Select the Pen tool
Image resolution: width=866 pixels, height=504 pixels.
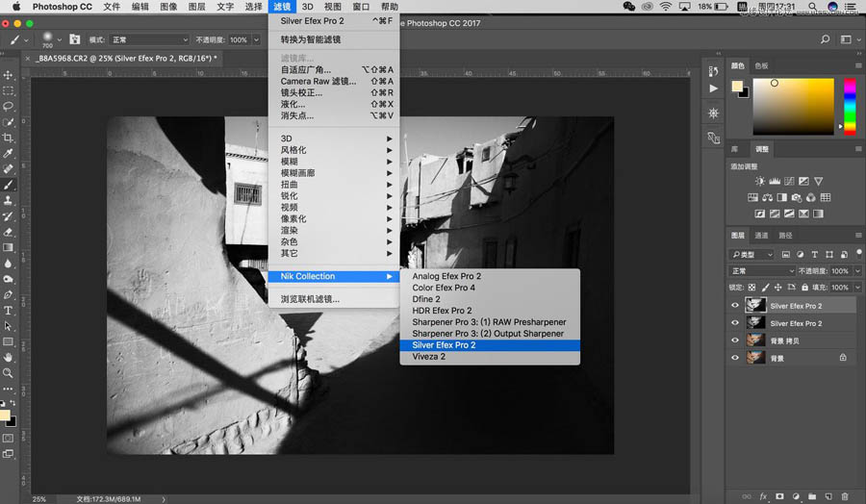(8, 294)
